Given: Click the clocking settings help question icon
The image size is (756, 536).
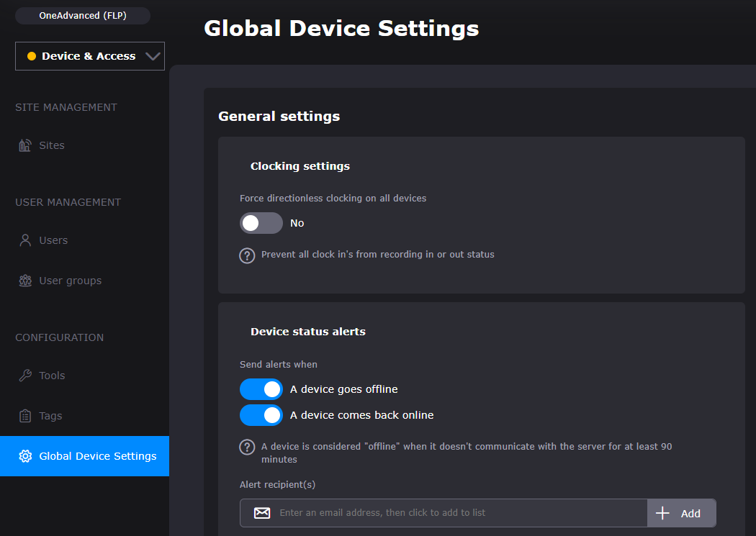Looking at the screenshot, I should (247, 255).
